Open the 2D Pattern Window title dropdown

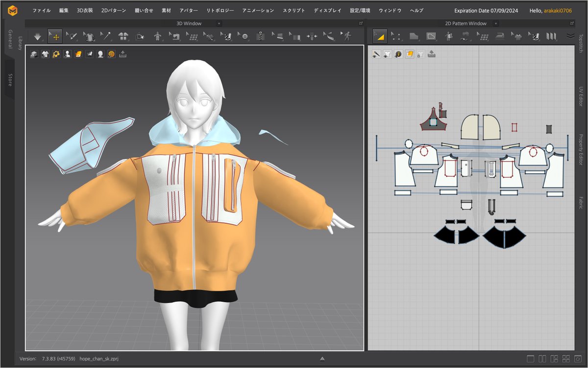[x=496, y=24]
